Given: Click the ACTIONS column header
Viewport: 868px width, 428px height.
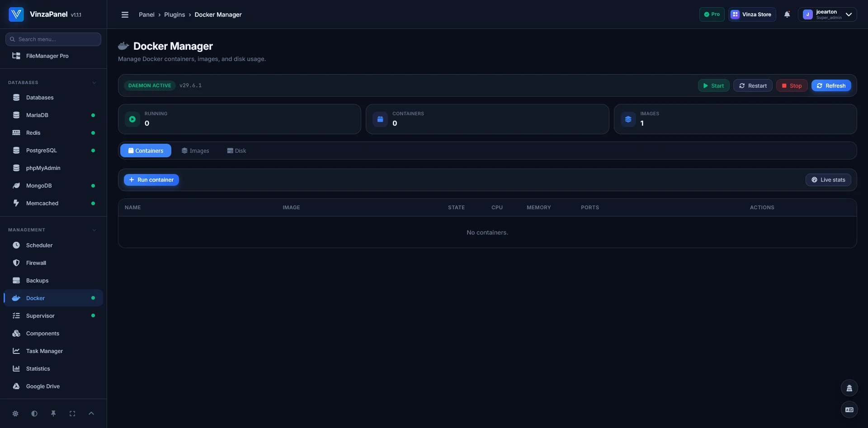Looking at the screenshot, I should pos(762,207).
